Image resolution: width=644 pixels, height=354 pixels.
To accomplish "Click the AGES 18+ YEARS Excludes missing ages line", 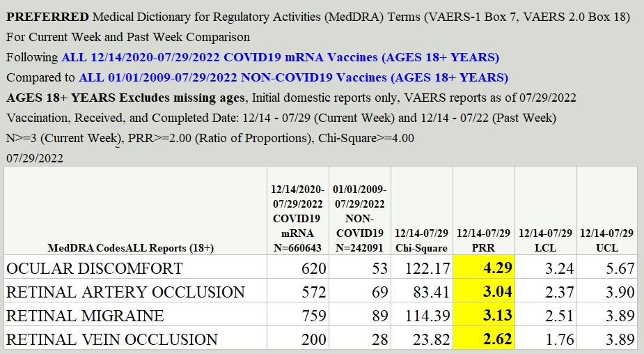I will pos(291,98).
